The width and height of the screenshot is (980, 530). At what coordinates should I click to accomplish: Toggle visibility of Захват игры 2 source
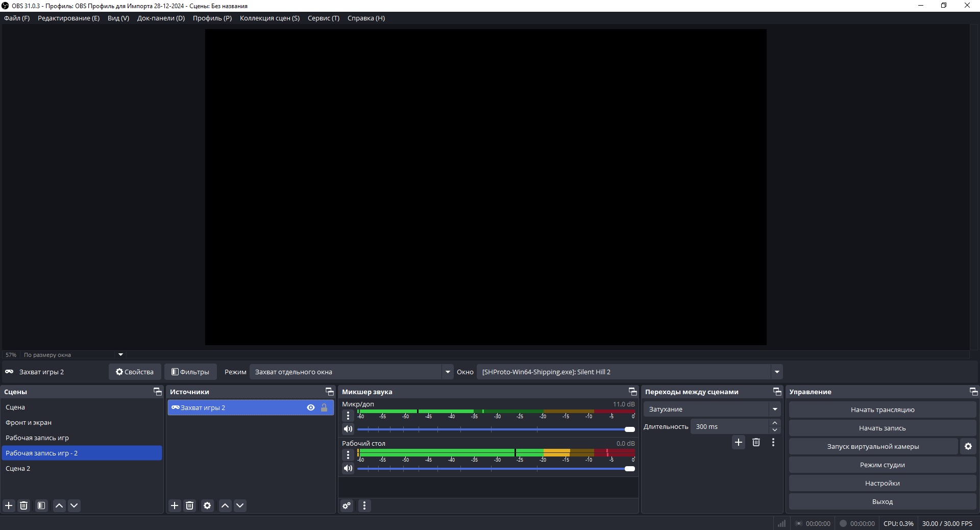pyautogui.click(x=311, y=407)
